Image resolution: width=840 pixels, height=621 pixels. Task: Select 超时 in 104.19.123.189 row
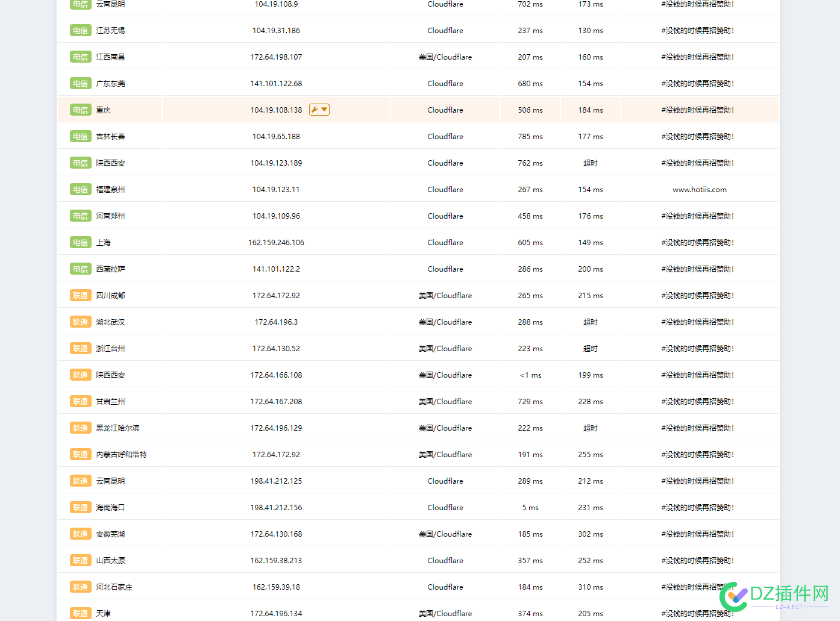591,163
